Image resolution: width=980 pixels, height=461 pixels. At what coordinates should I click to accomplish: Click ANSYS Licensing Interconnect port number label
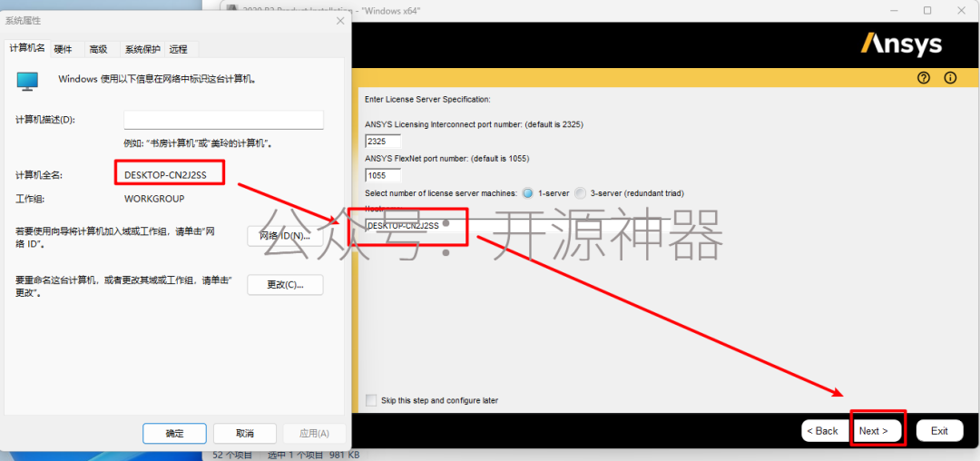click(x=474, y=124)
